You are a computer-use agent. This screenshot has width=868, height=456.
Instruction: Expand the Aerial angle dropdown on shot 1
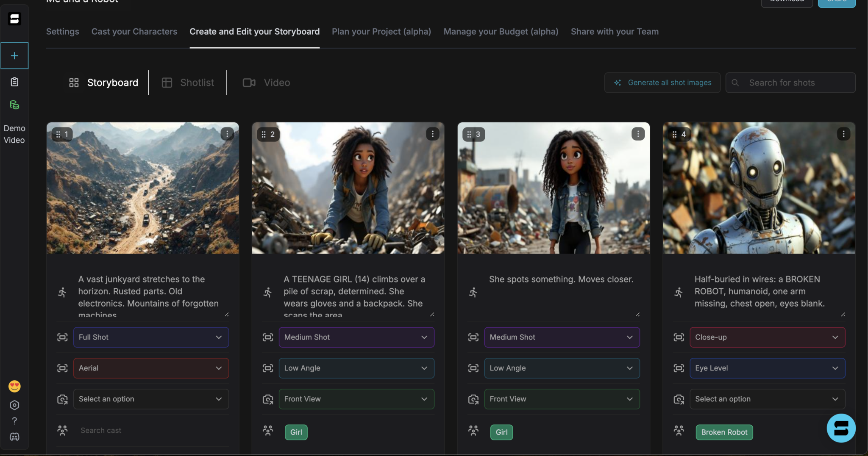(150, 368)
